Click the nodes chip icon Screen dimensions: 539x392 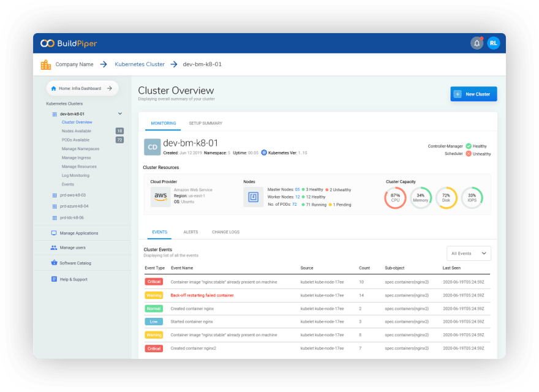pos(254,197)
